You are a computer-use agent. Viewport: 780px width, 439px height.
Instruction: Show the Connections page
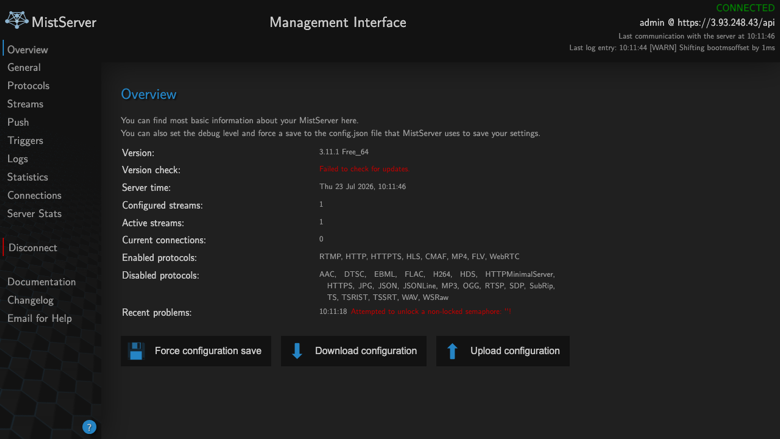[34, 195]
